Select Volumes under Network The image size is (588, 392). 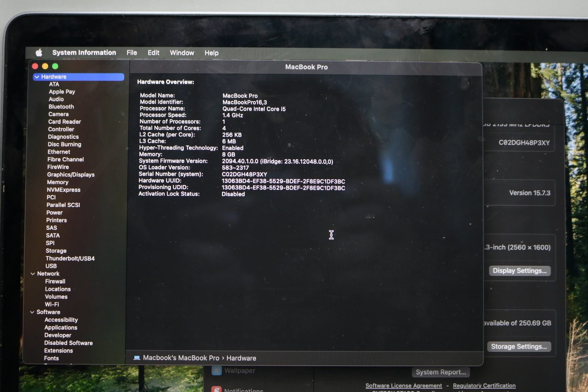(56, 297)
